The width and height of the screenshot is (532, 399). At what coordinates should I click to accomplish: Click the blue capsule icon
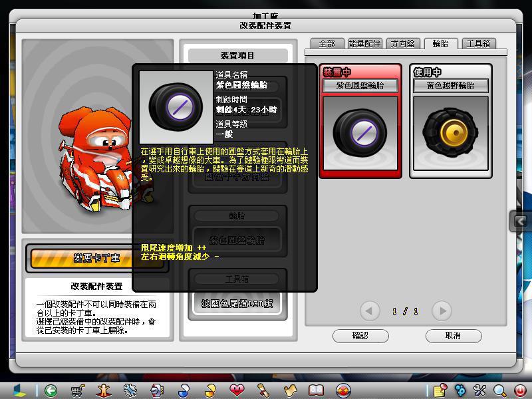tap(184, 390)
